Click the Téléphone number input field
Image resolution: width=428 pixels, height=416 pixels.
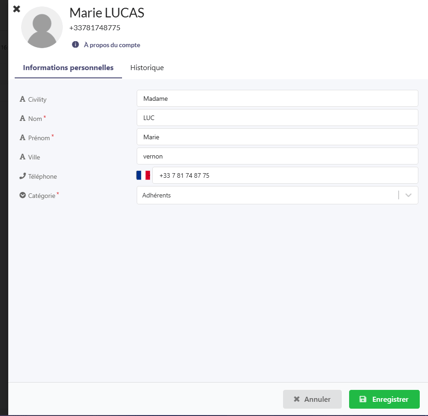285,175
